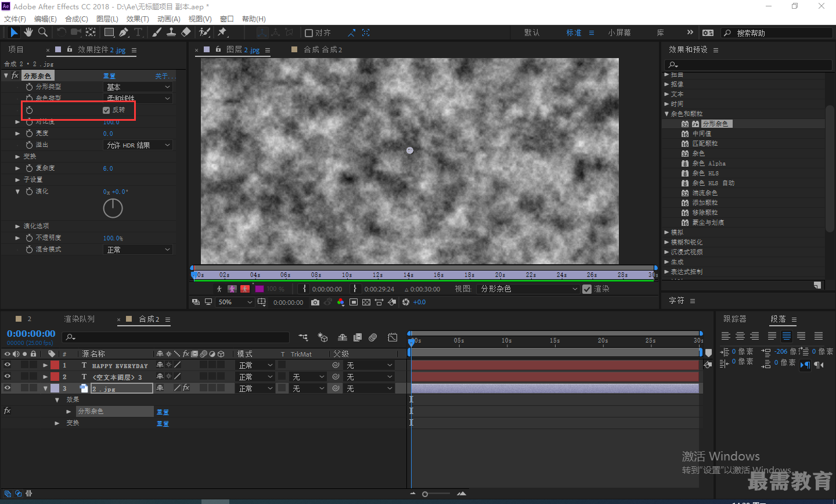Select the Horizontal Type tool
Viewport: 836px width, 504px height.
138,33
